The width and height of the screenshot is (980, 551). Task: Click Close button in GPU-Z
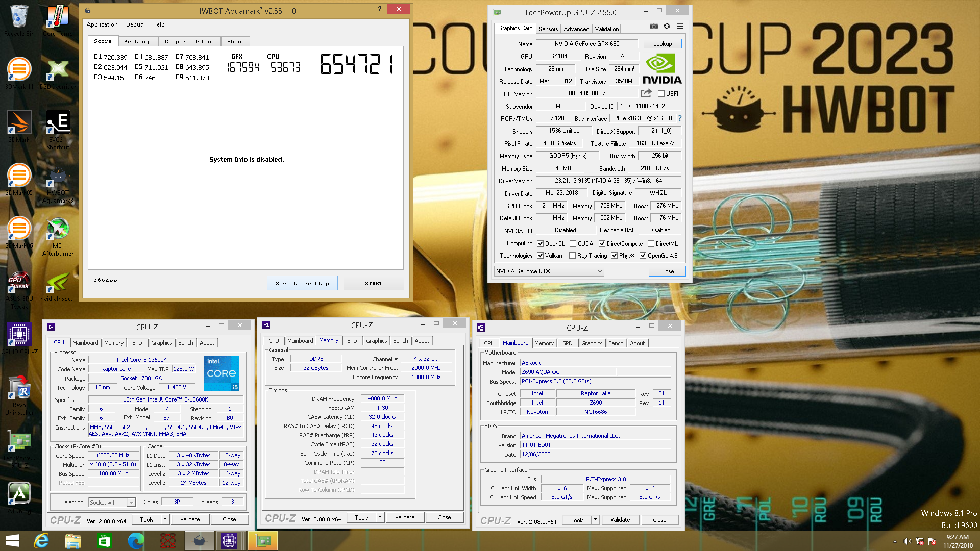pyautogui.click(x=667, y=271)
